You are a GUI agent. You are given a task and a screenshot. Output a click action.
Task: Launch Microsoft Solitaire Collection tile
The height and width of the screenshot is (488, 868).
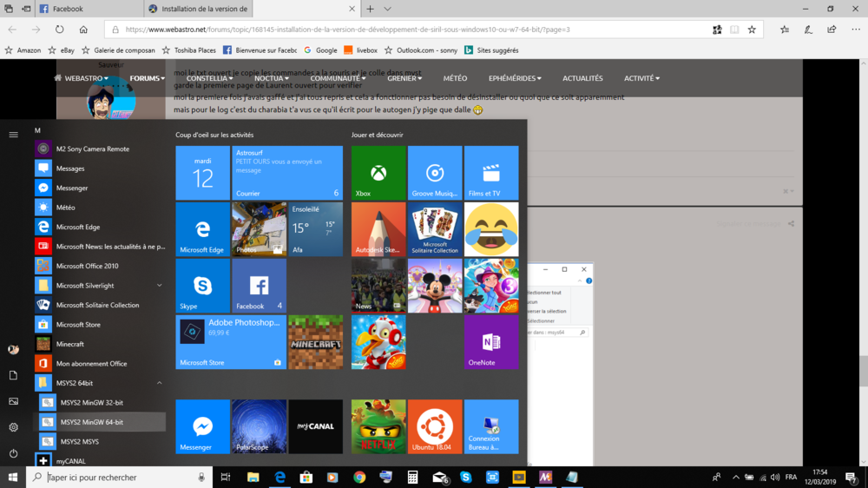pos(435,229)
